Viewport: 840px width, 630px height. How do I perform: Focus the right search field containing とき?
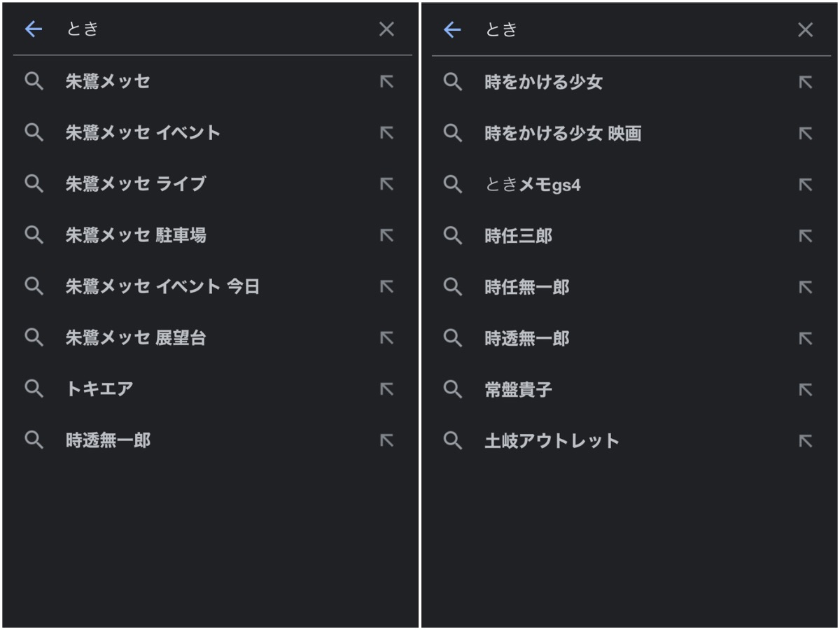pyautogui.click(x=630, y=29)
